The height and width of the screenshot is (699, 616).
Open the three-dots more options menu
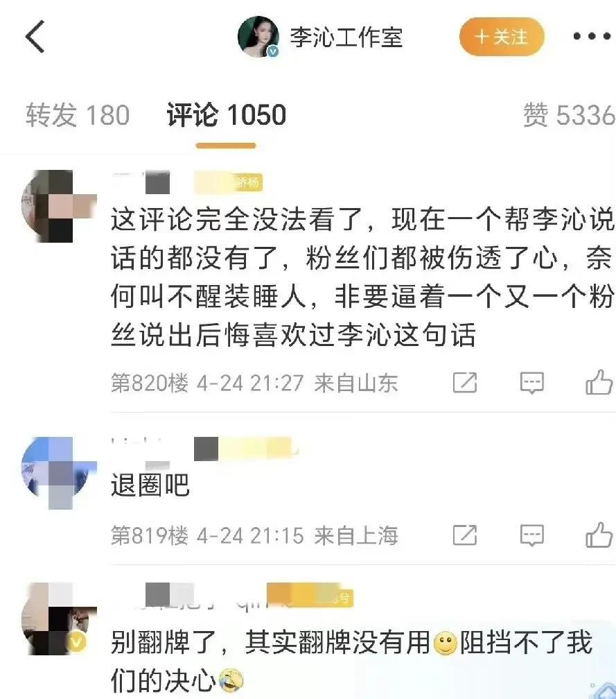coord(592,37)
